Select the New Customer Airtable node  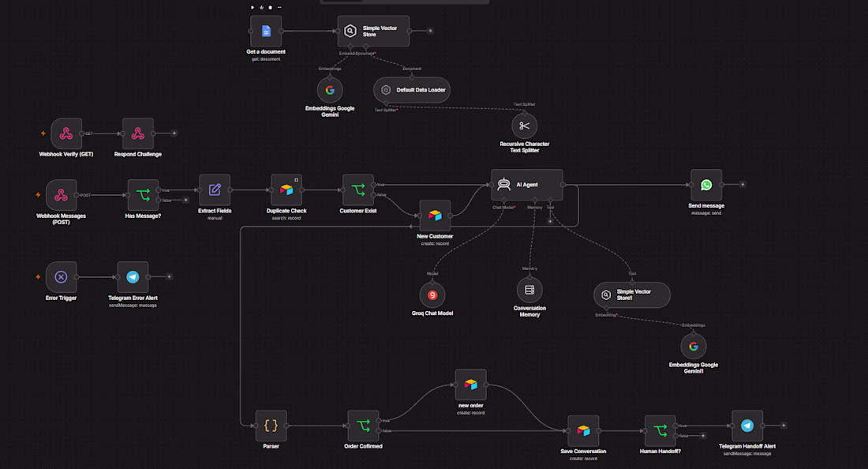[x=435, y=216]
